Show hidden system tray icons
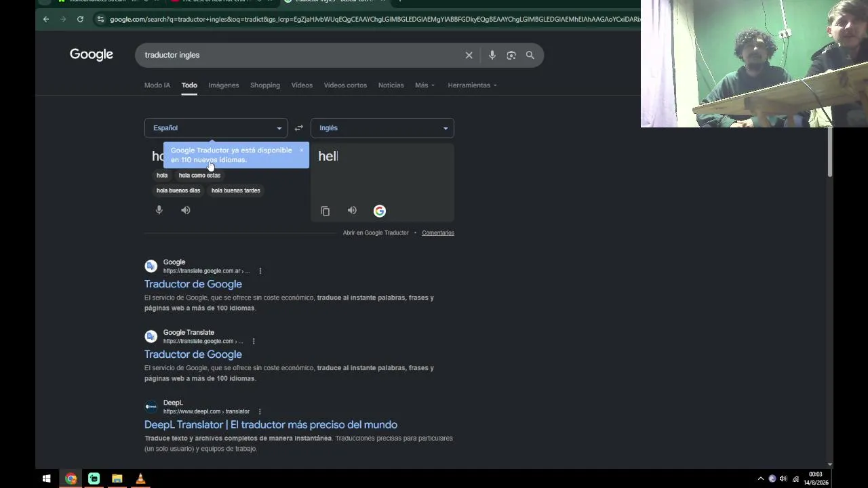This screenshot has height=488, width=868. click(x=761, y=479)
